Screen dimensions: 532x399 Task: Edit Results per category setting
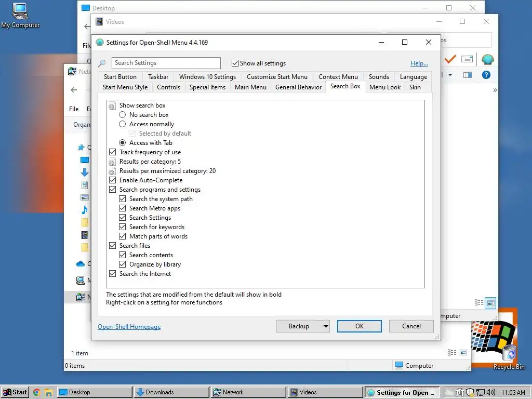coord(150,162)
